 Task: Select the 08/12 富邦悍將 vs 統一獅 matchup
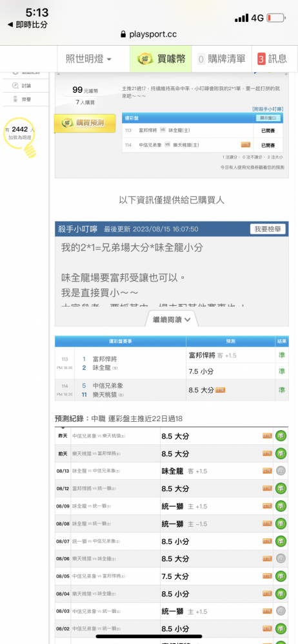click(x=94, y=488)
